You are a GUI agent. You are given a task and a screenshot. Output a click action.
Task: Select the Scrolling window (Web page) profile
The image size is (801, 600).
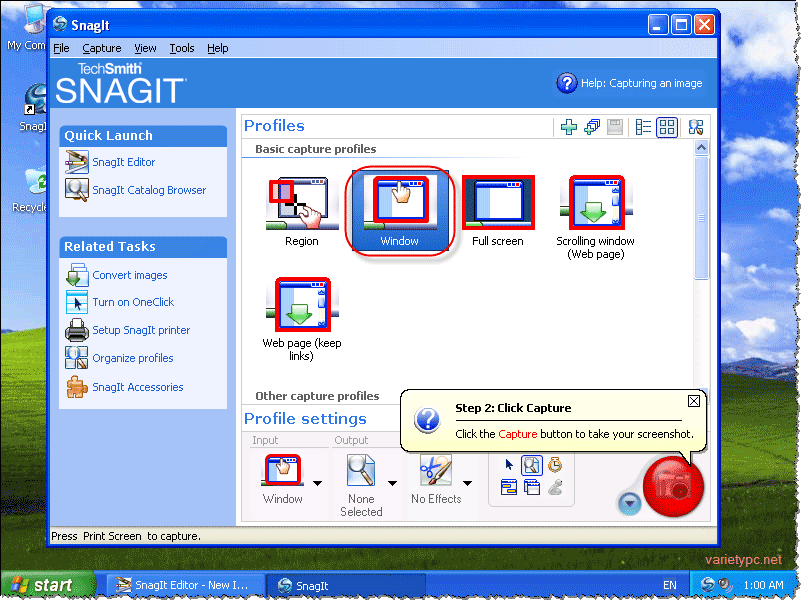[596, 218]
